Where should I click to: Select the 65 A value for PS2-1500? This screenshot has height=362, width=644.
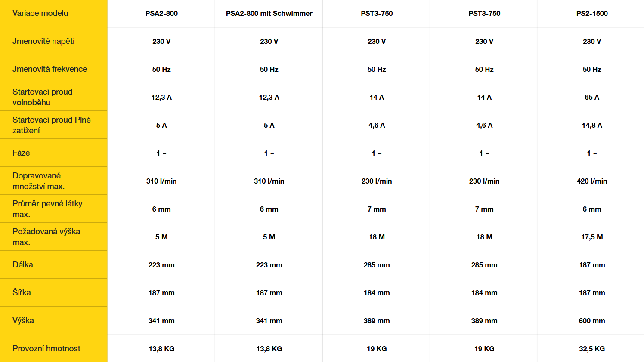click(x=592, y=97)
